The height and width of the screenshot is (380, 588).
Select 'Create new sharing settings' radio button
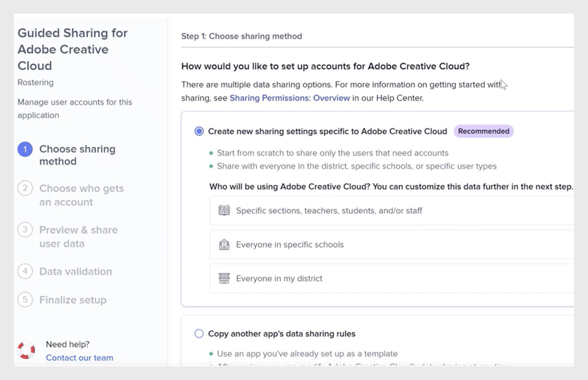[x=199, y=131]
